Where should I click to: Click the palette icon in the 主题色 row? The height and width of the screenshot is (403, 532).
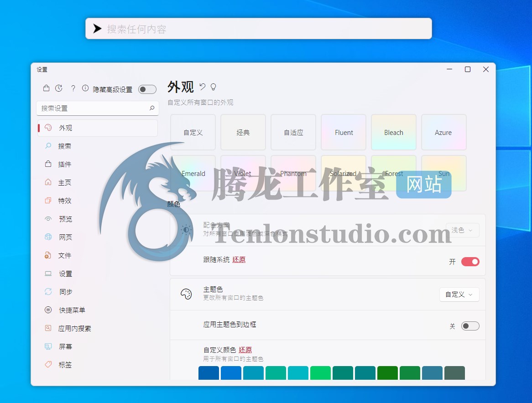tap(186, 294)
